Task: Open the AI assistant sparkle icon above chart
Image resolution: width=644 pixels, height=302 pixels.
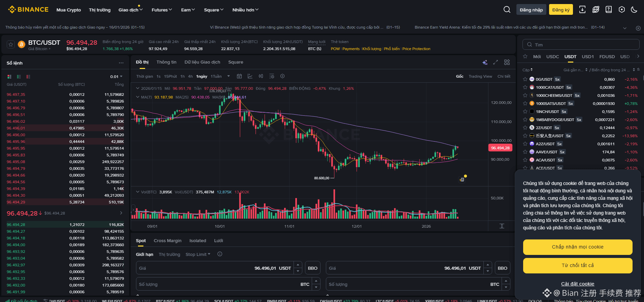Action: click(x=485, y=62)
